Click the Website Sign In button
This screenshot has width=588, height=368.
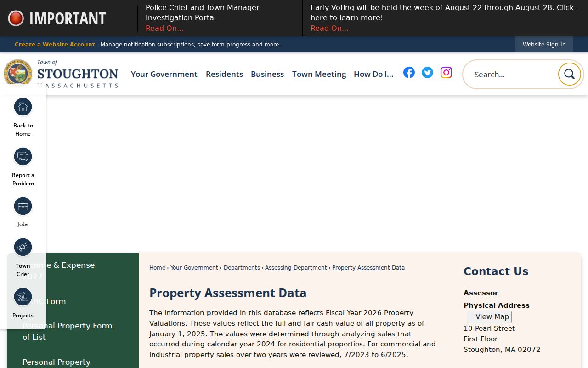click(x=544, y=45)
